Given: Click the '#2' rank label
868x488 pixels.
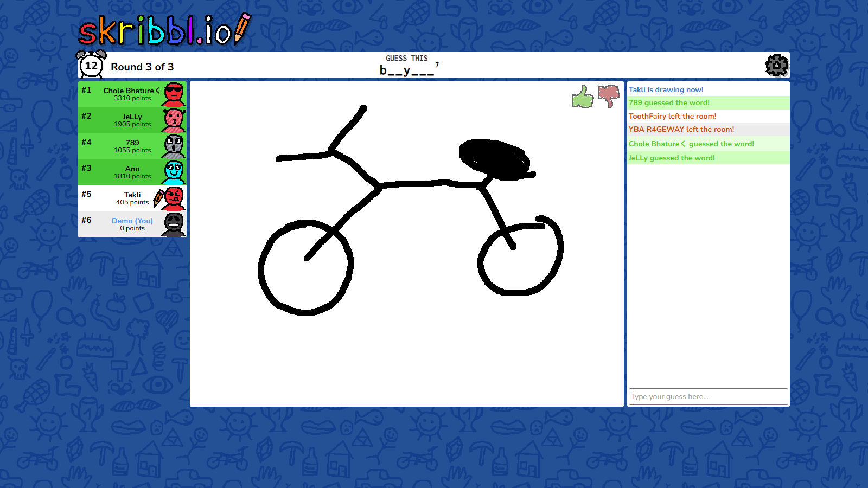Looking at the screenshot, I should coord(86,116).
